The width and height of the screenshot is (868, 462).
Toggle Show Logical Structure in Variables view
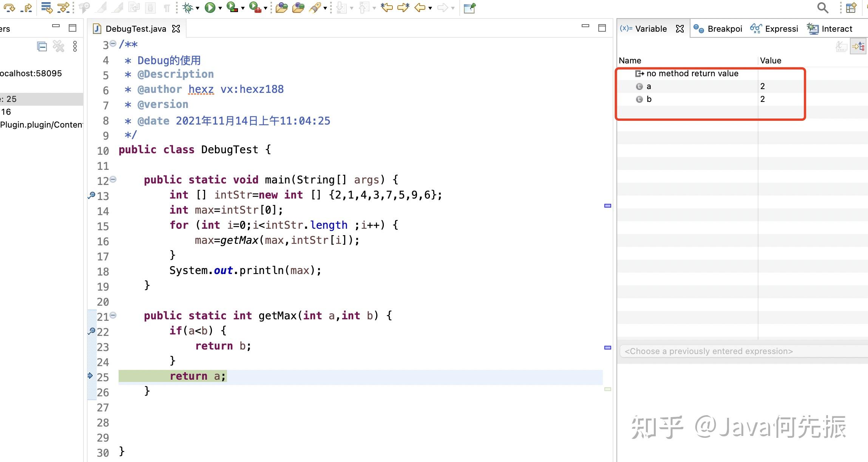pos(858,47)
